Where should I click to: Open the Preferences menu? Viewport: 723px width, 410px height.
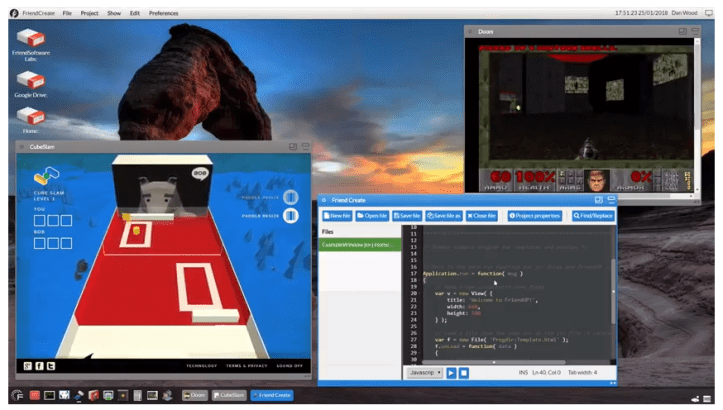tap(163, 13)
